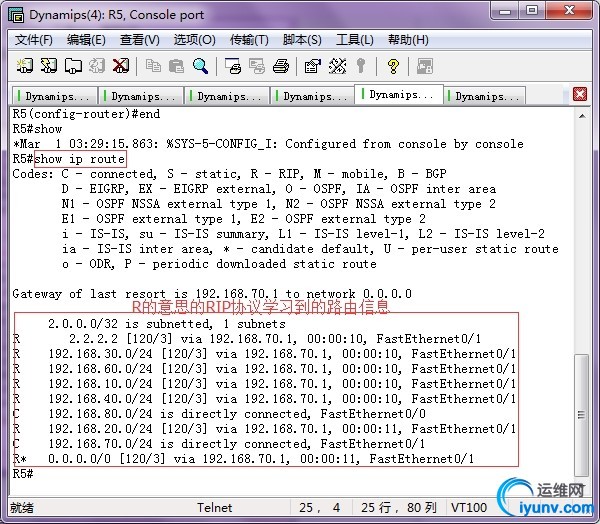Open the 编辑(E) menu

coord(86,40)
